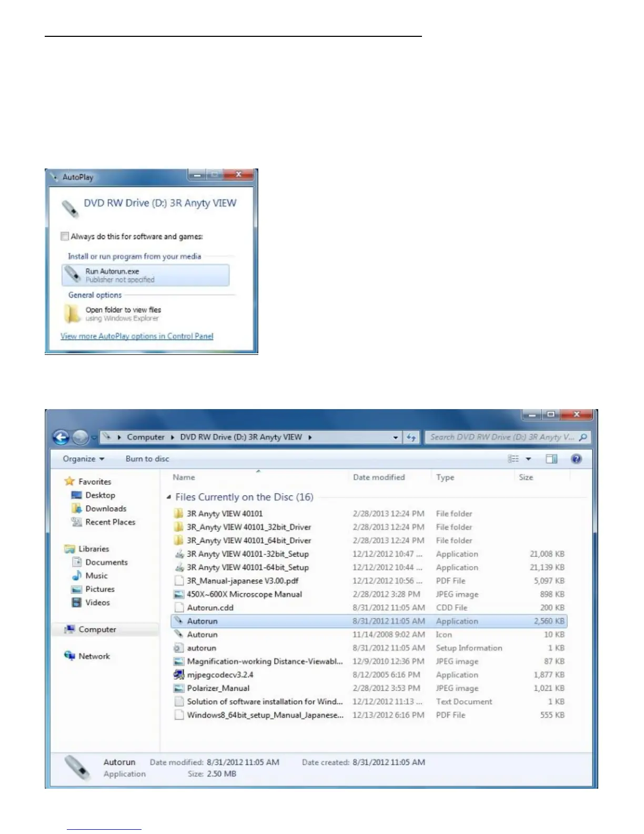Click 'Solution of software installation for Wind...' file icon
The image size is (644, 834).
[179, 701]
